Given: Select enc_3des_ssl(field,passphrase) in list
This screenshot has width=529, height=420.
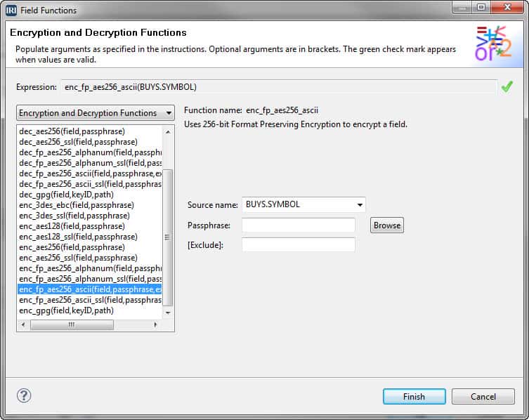Looking at the screenshot, I should 90,215.
